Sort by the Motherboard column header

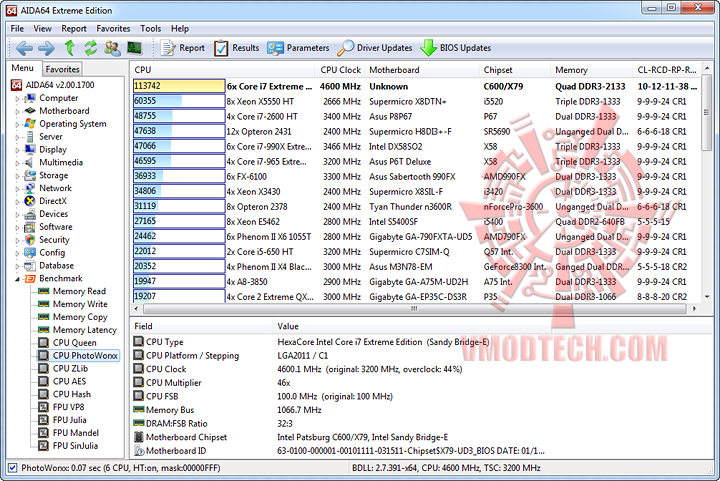(422, 70)
